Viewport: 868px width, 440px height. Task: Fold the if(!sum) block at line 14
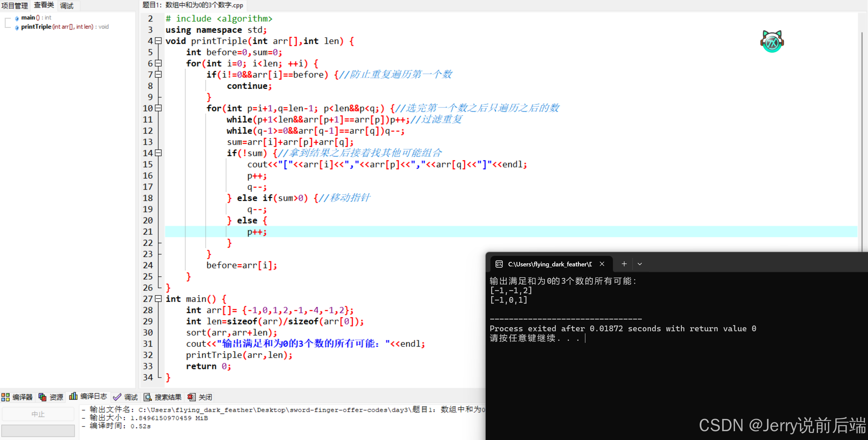point(158,153)
